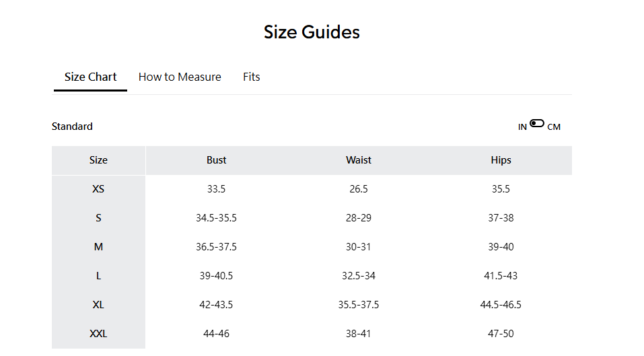Click the Size column header

tap(98, 160)
